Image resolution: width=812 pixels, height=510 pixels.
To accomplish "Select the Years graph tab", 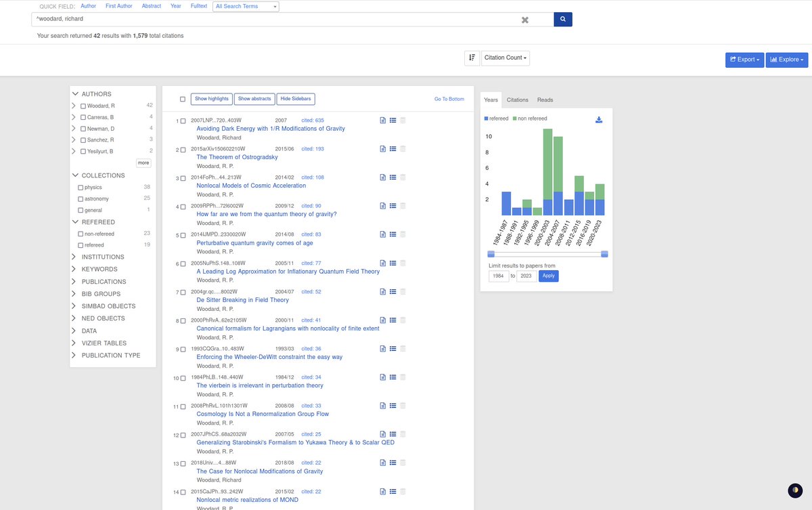I will click(x=491, y=100).
